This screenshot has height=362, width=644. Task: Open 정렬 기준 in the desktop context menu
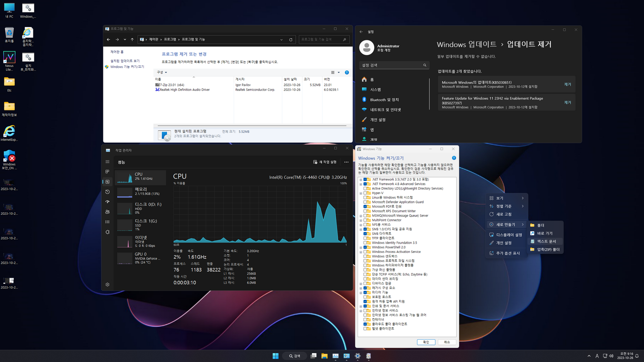point(507,206)
